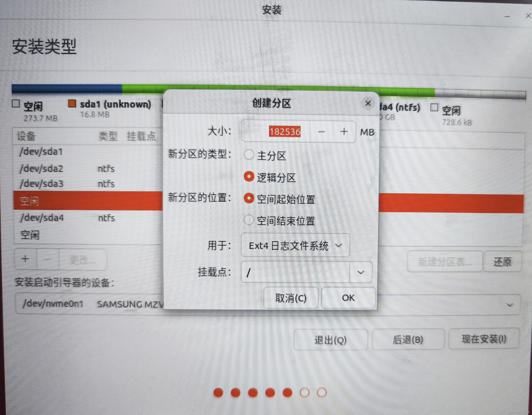Choose the 空间结束位置 radio option
Image resolution: width=532 pixels, height=415 pixels.
pyautogui.click(x=249, y=220)
